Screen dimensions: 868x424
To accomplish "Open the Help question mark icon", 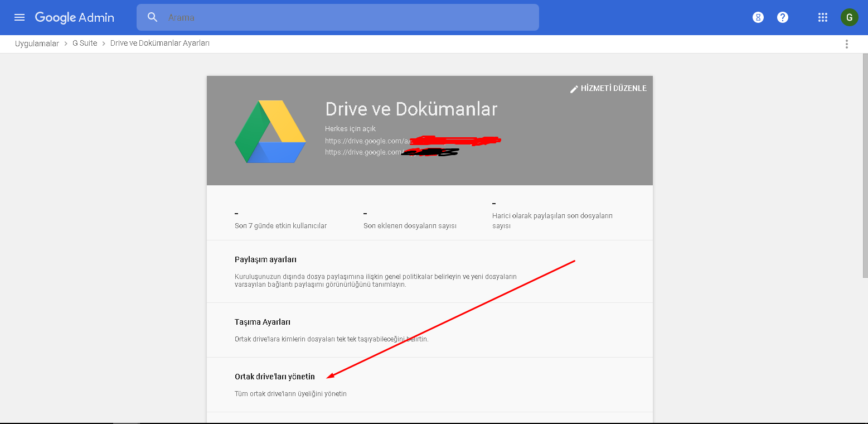I will pos(783,17).
